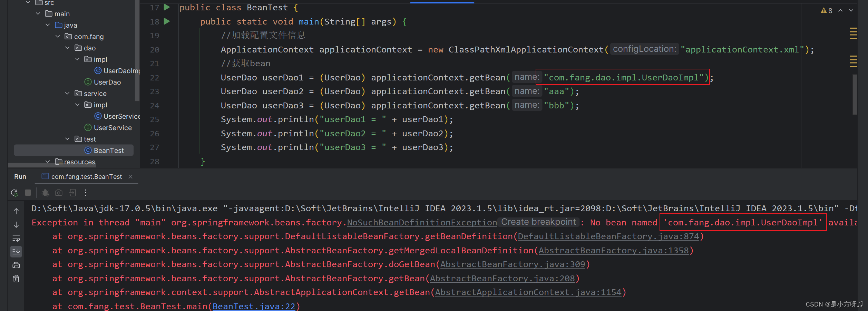The height and width of the screenshot is (311, 868).
Task: Collapse the impl package under dao
Action: [77, 59]
